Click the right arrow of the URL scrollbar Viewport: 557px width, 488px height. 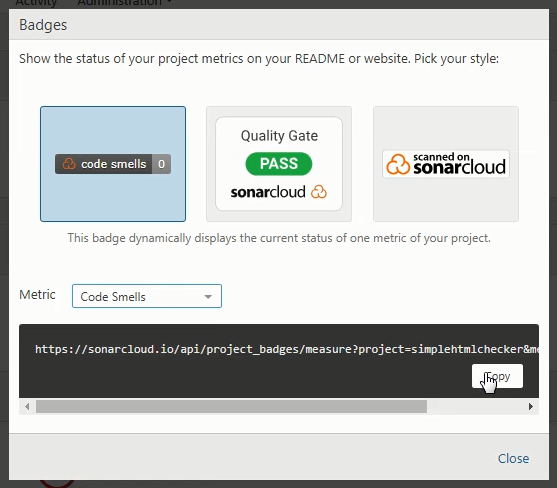(531, 406)
